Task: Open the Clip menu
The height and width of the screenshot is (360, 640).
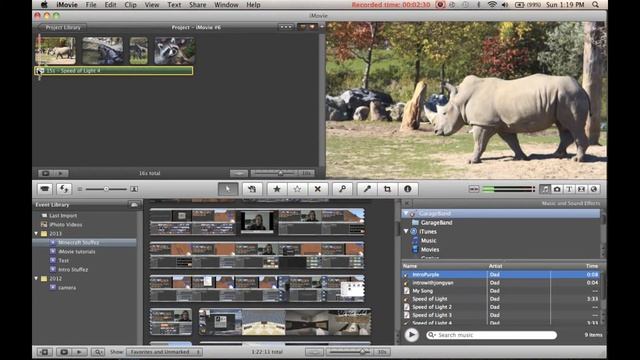Action: tap(131, 5)
